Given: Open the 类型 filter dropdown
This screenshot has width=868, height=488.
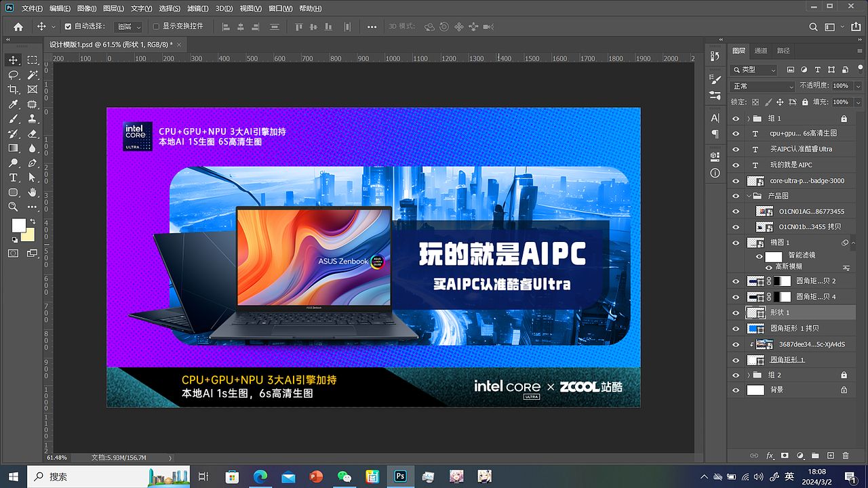Looking at the screenshot, I should [755, 70].
